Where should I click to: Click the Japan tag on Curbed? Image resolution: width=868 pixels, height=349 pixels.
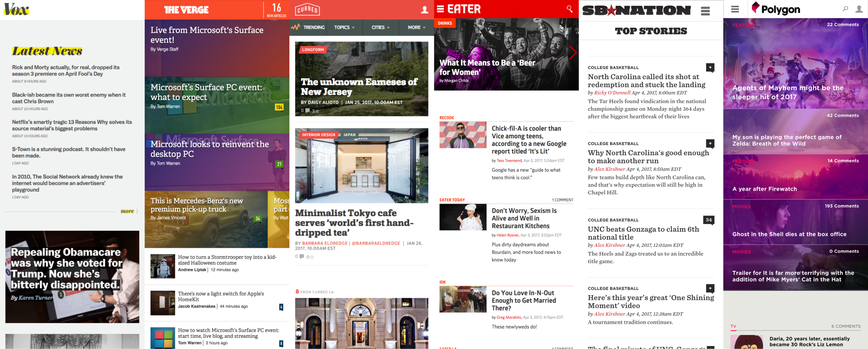349,135
